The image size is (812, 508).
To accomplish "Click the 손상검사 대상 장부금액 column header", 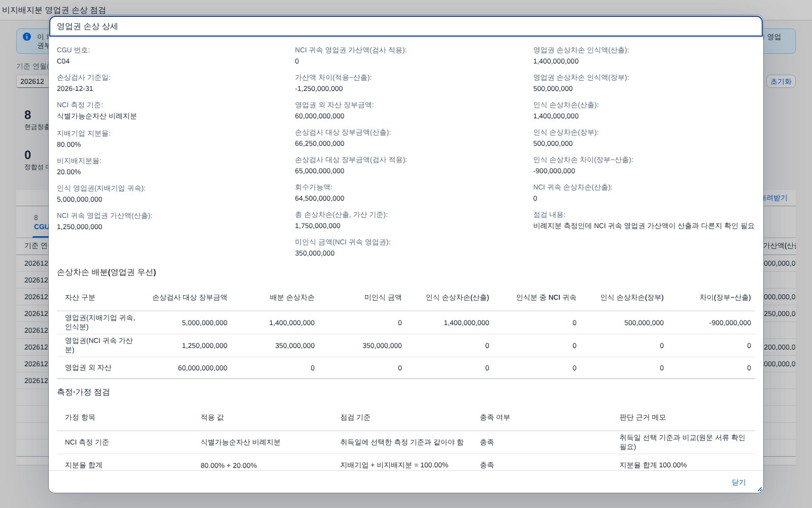I will tap(190, 297).
